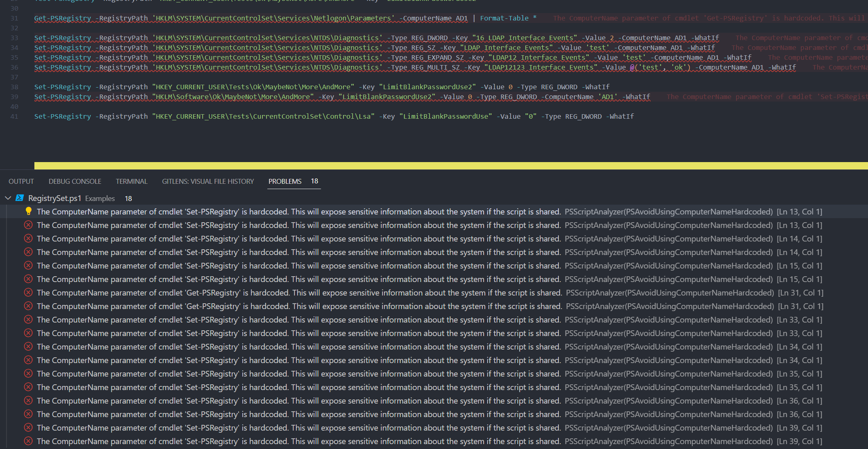868x449 pixels.
Task: Click the error icon on the Ln 39 problem
Action: point(28,427)
